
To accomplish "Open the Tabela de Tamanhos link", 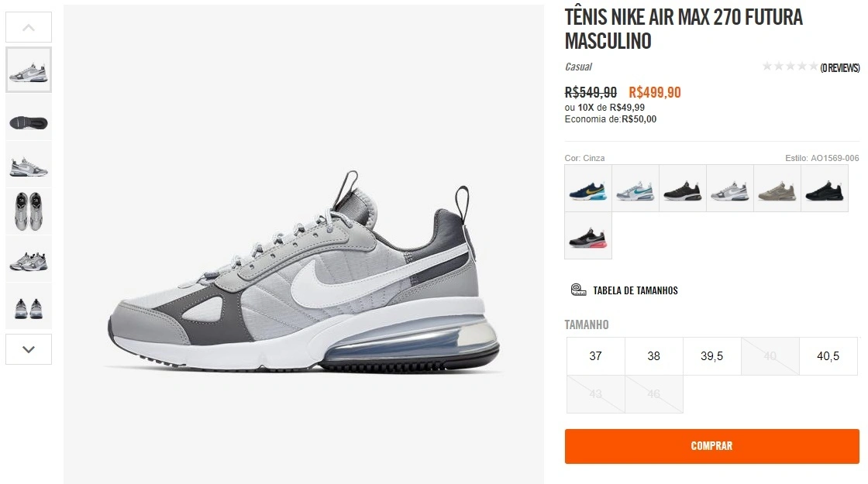I will (635, 290).
